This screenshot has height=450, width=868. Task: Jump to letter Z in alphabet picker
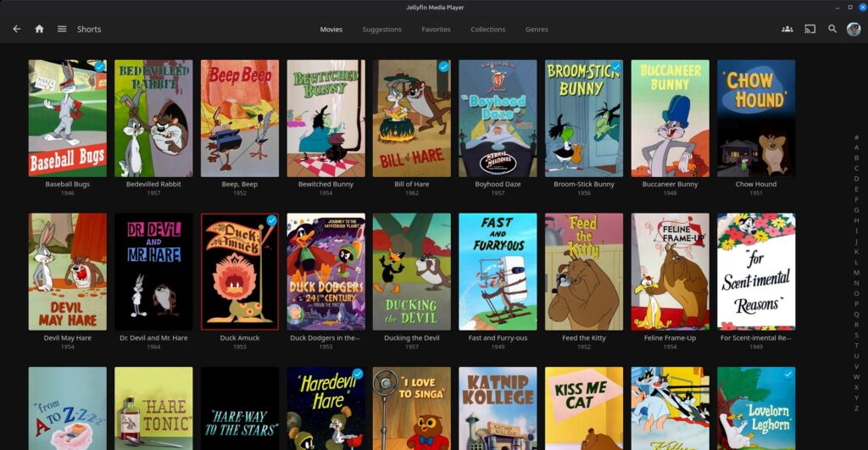(856, 408)
